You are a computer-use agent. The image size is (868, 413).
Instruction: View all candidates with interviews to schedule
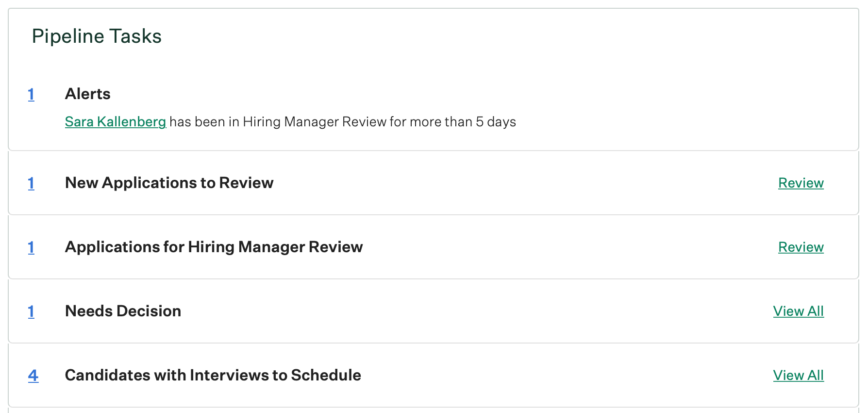[798, 376]
